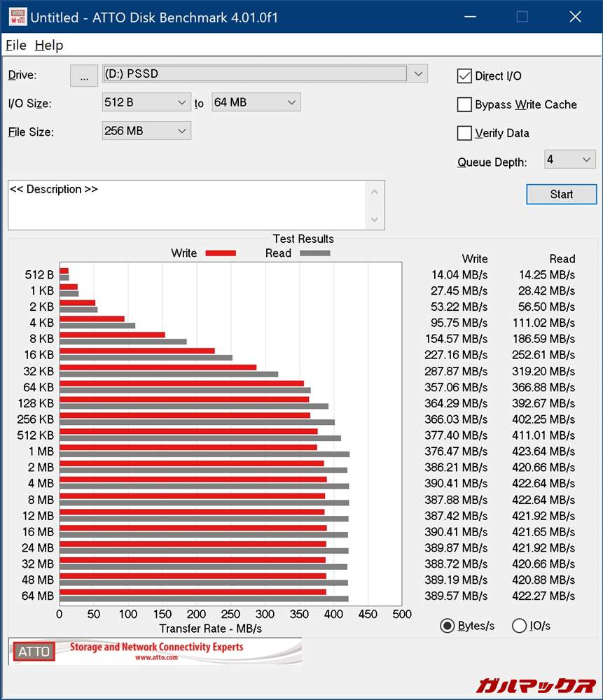Open the Drive selection dropdown
This screenshot has height=700, width=603.
tap(418, 73)
